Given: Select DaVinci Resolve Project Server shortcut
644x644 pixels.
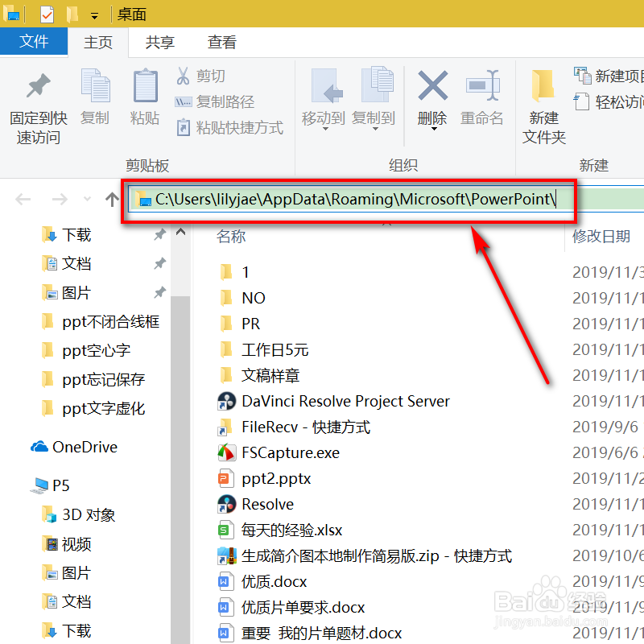Looking at the screenshot, I should point(333,401).
